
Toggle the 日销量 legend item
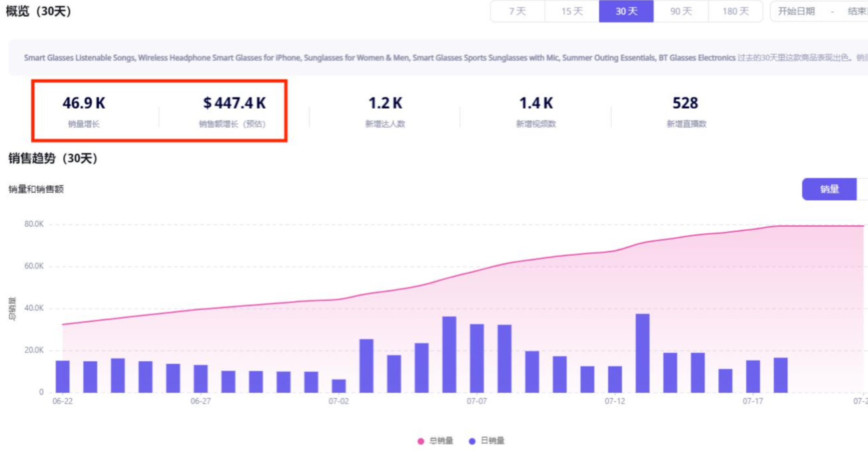point(487,441)
